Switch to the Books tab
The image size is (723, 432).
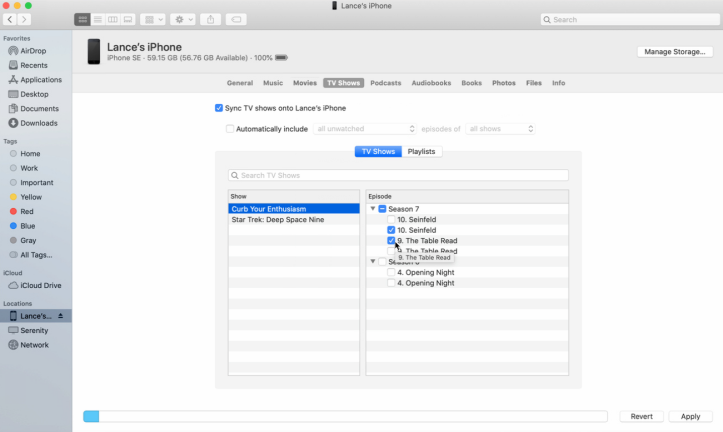coord(471,83)
